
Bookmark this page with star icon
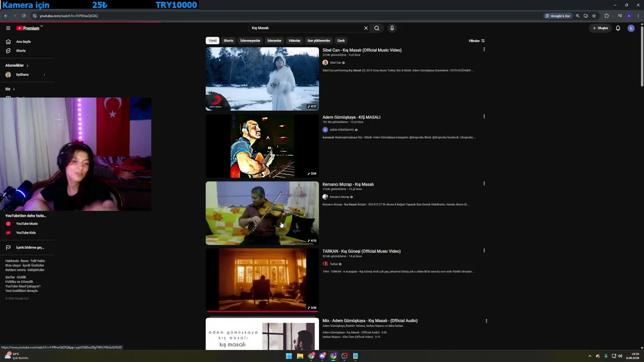click(x=594, y=16)
